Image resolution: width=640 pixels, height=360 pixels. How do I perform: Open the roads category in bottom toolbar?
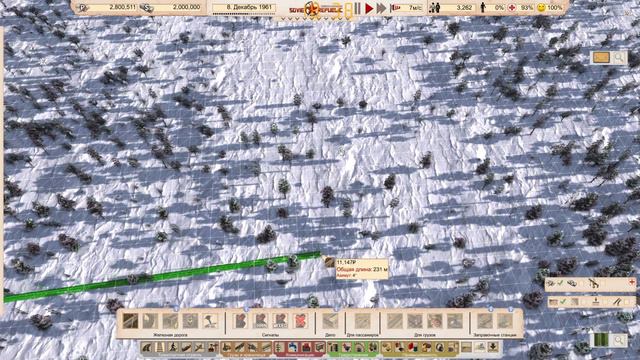click(147, 347)
